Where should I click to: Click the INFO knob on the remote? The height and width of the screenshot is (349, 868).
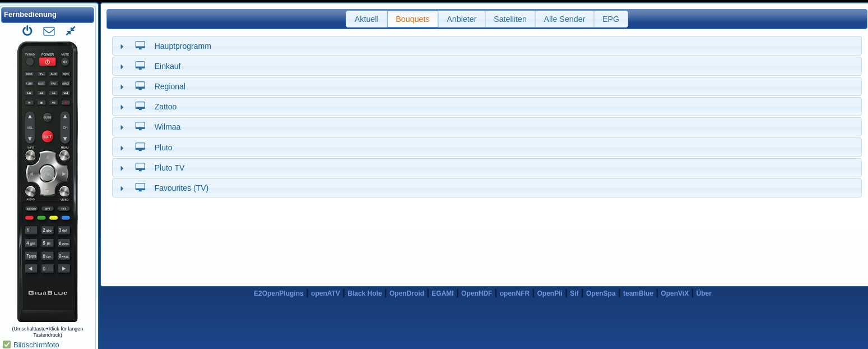[30, 155]
